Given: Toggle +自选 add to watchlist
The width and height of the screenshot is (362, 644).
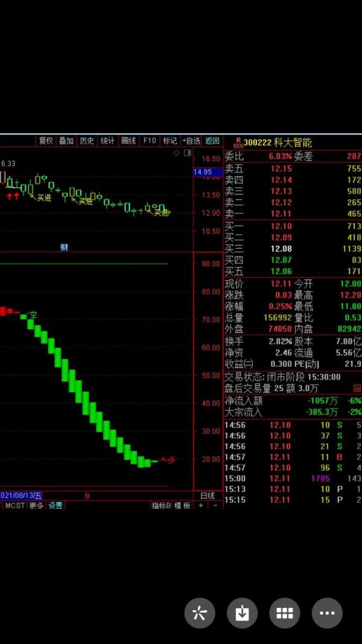Looking at the screenshot, I should 191,141.
